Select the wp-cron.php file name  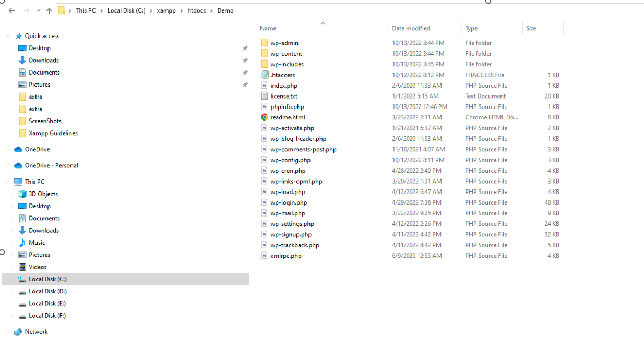[x=288, y=171]
